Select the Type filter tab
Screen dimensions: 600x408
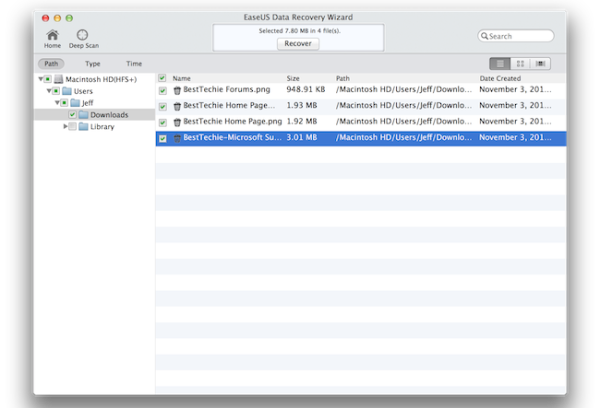pyautogui.click(x=93, y=64)
